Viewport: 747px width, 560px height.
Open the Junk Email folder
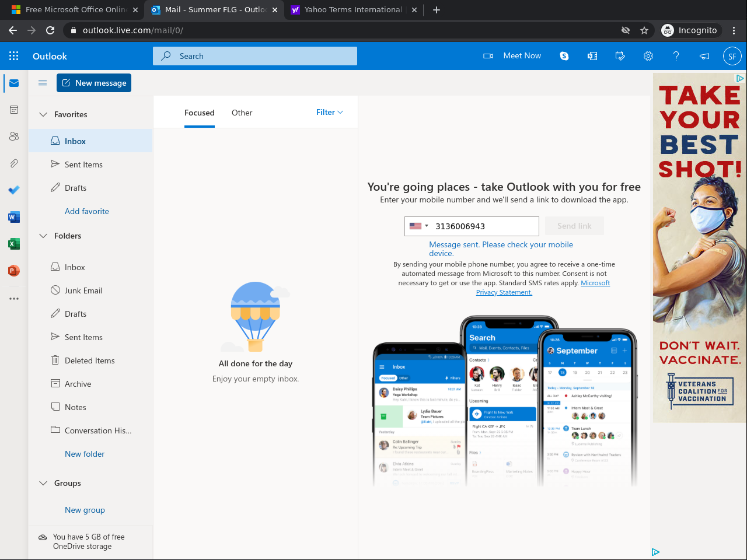(90, 290)
